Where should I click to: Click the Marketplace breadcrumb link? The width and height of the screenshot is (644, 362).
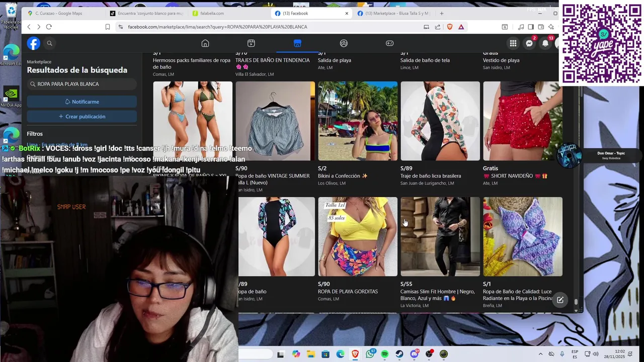coord(39,62)
